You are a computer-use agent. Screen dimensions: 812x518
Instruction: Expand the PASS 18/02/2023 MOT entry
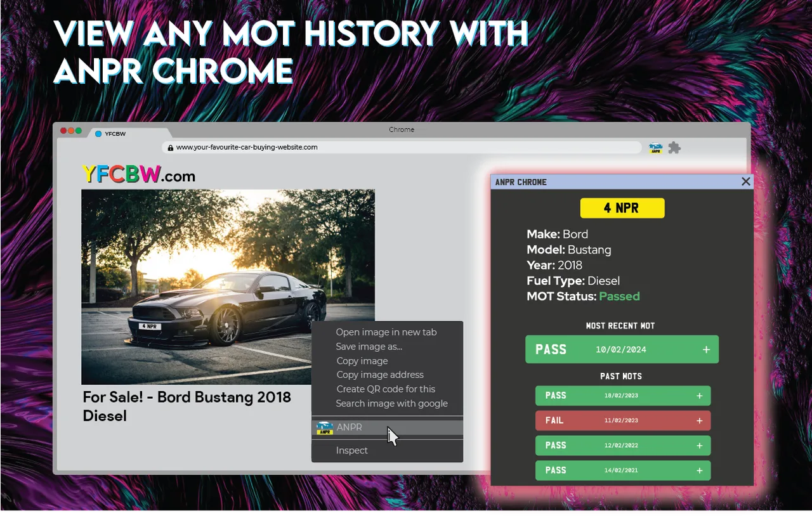[700, 396]
